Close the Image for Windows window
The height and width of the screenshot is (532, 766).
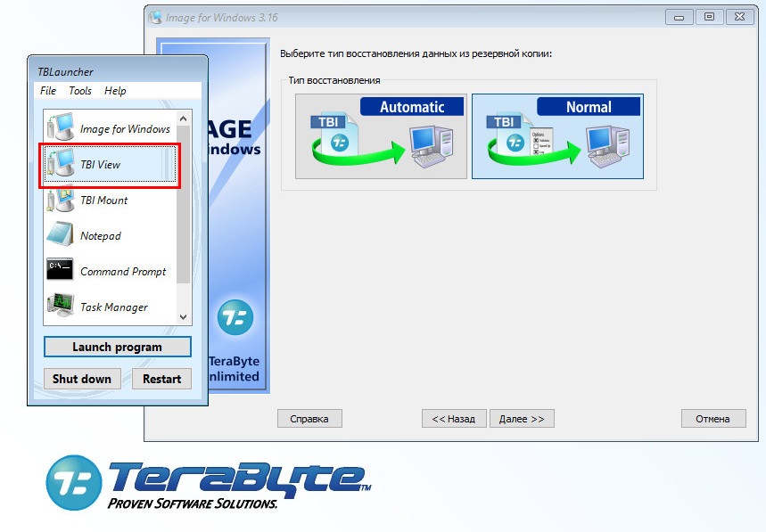[739, 17]
